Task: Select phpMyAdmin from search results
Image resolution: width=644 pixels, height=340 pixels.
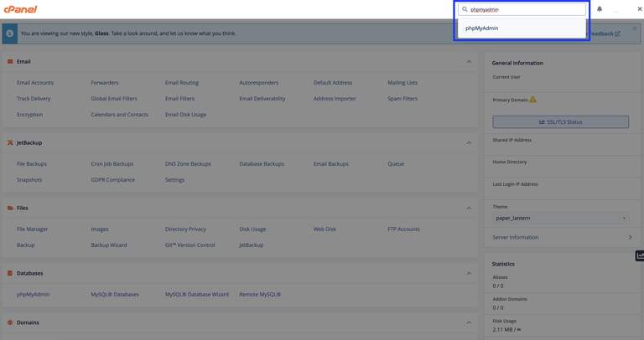Action: pos(482,28)
